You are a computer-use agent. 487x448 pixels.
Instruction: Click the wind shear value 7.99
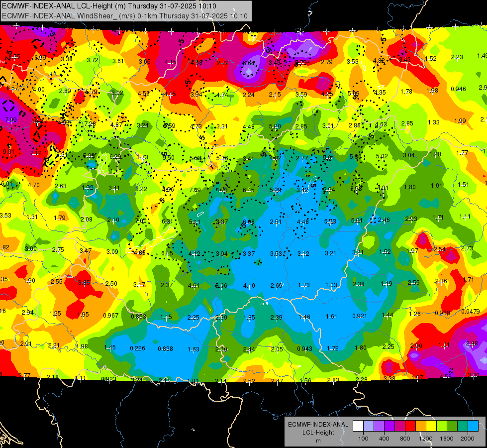click(11, 119)
